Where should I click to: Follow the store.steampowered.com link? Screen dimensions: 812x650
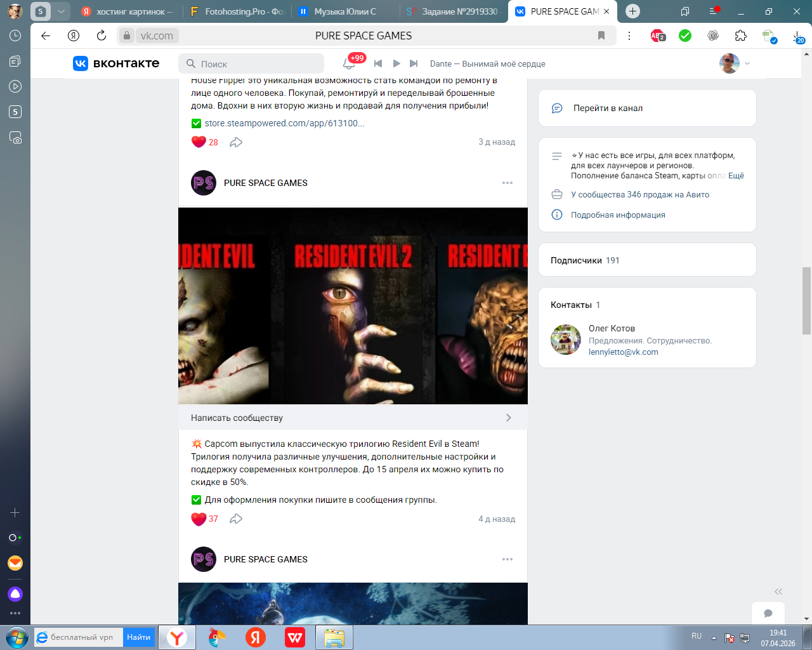coord(284,123)
